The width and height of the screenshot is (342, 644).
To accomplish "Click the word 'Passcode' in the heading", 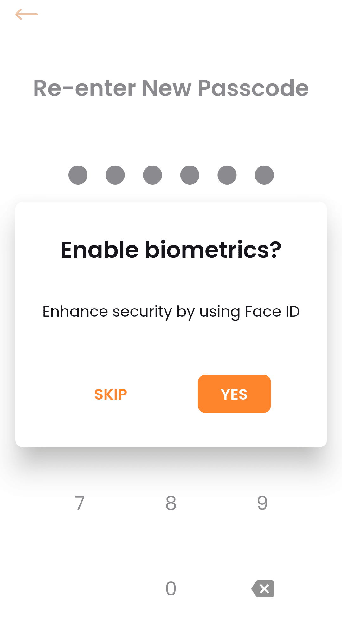I will [x=253, y=88].
